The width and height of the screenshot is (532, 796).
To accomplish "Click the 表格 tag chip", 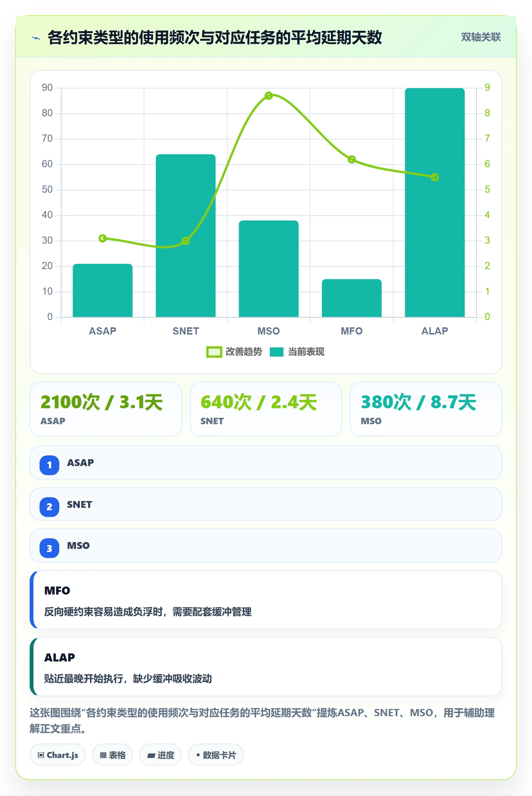I will pos(112,755).
